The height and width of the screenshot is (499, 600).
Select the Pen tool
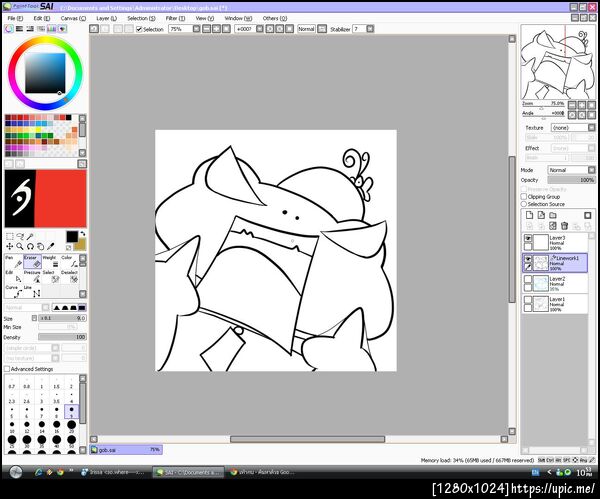pos(13,261)
